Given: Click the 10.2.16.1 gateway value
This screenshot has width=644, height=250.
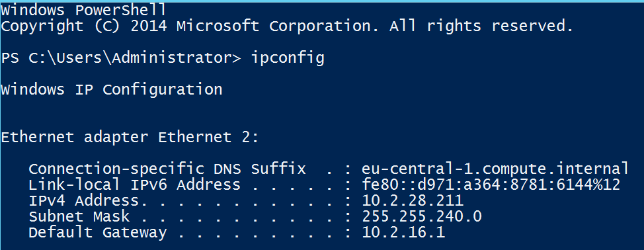Looking at the screenshot, I should pos(403,233).
